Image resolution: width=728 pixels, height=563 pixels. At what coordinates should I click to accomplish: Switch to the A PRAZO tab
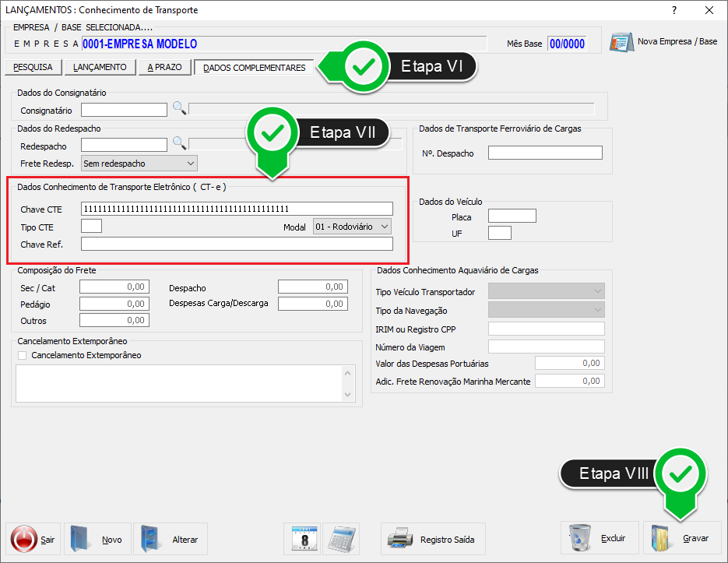164,68
